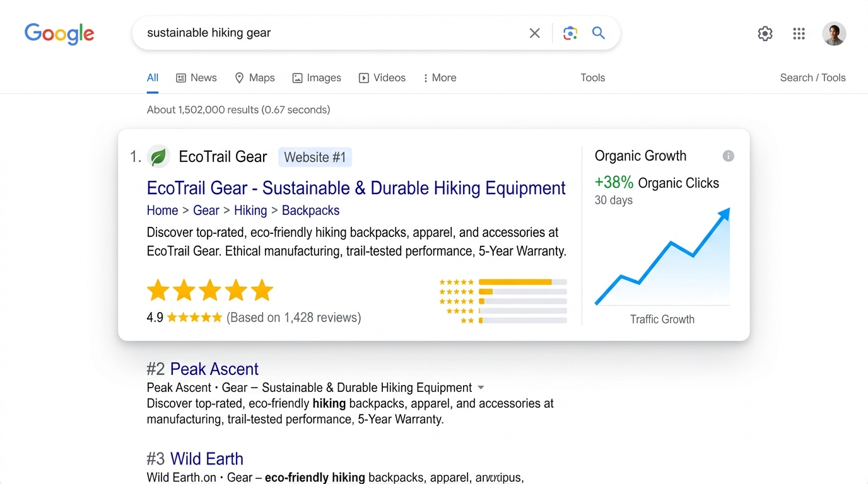Click the magnifying glass search button
Viewport: 868px width, 484px height.
(599, 33)
